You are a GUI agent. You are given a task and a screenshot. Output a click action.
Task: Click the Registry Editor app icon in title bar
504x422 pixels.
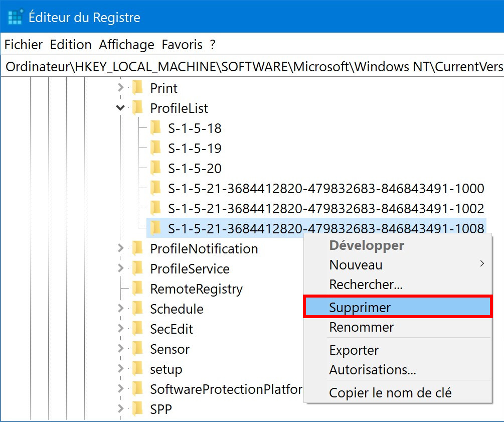coord(16,17)
